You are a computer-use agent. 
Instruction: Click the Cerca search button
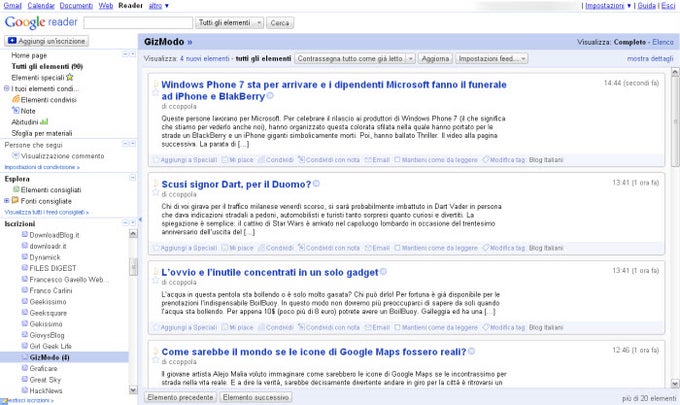(280, 23)
